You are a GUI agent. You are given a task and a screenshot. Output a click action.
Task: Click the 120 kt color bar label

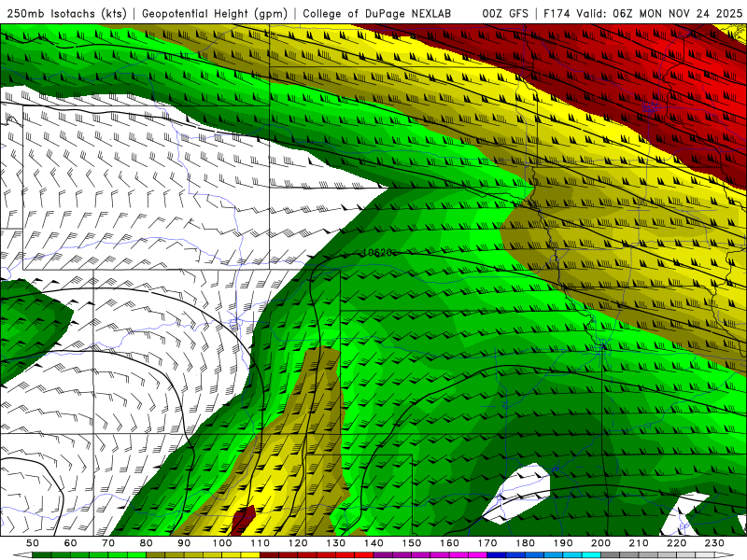coord(298,543)
